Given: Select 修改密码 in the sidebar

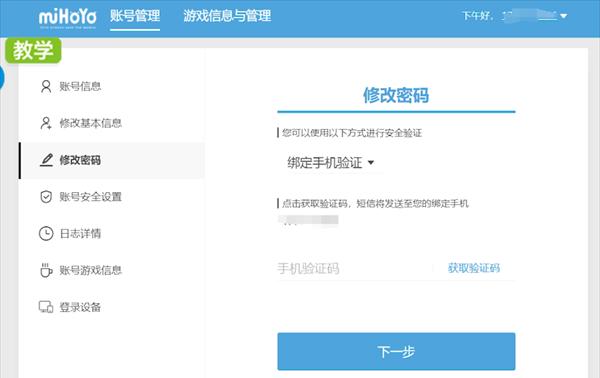Looking at the screenshot, I should coord(112,160).
